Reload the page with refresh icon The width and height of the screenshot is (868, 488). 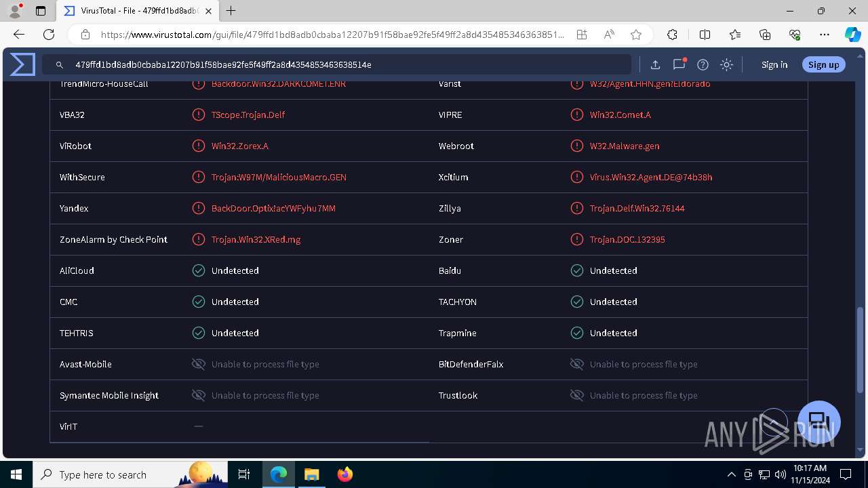(49, 35)
